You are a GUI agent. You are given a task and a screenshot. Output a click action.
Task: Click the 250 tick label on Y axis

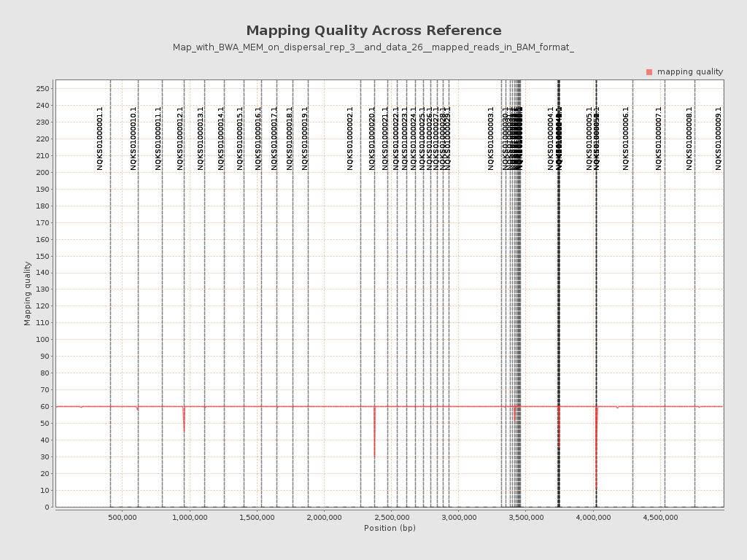[x=42, y=89]
